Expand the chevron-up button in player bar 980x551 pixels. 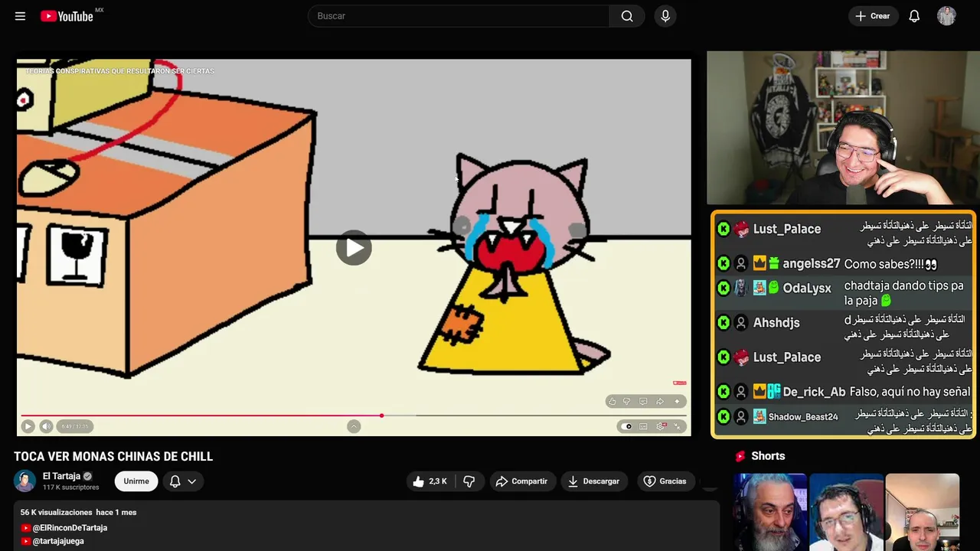354,426
